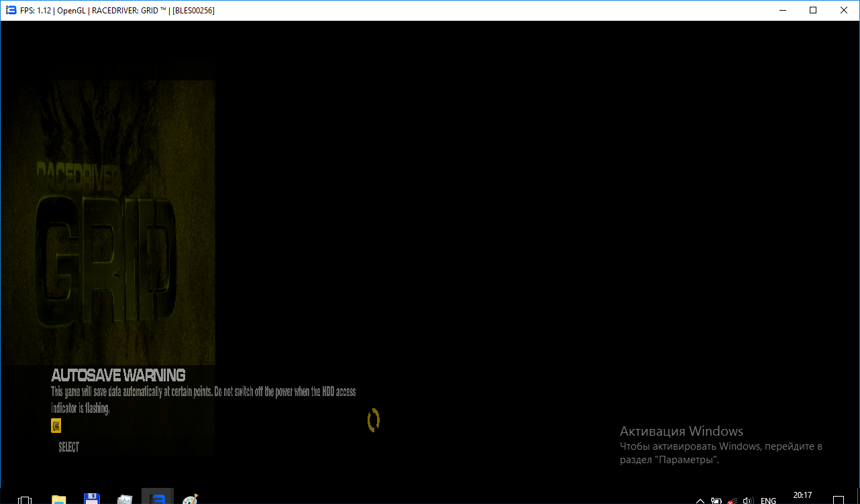
Task: Switch to RPCS3 emulator taskbar button
Action: (158, 499)
